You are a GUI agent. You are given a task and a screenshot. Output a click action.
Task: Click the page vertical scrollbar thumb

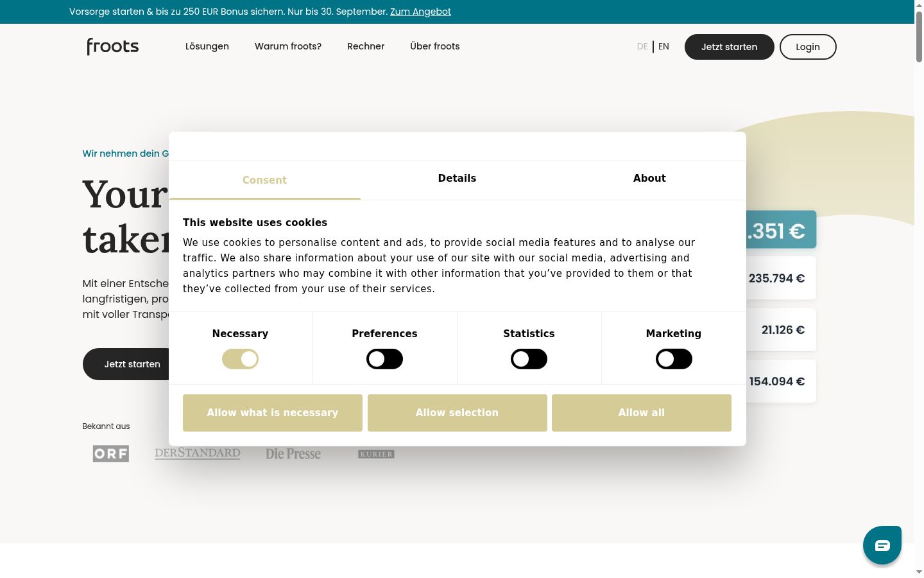click(919, 35)
